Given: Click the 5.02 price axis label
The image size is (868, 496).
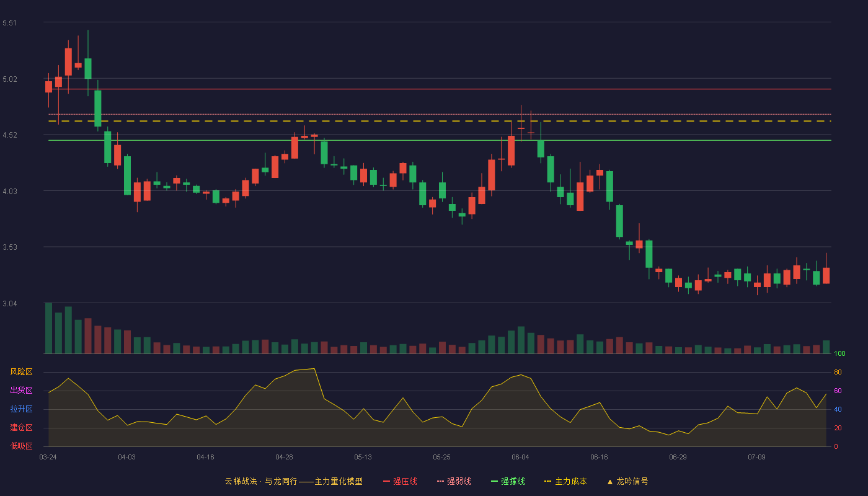Looking at the screenshot, I should [x=9, y=79].
